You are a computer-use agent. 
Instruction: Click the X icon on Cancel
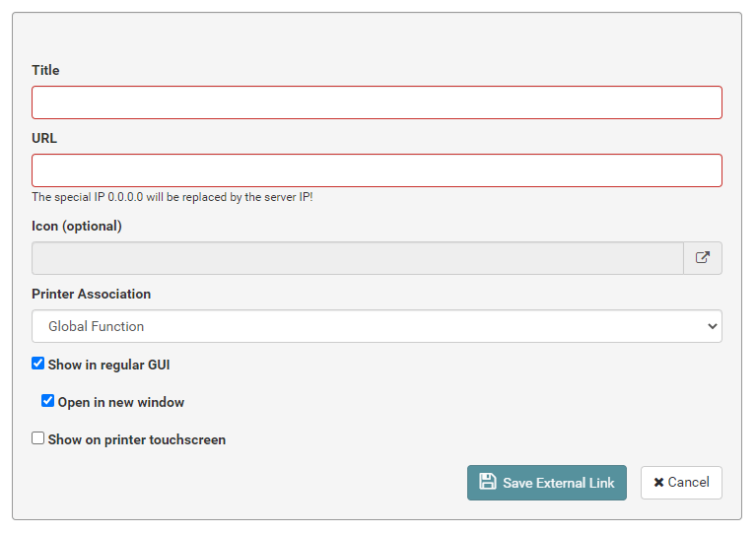[x=658, y=483]
